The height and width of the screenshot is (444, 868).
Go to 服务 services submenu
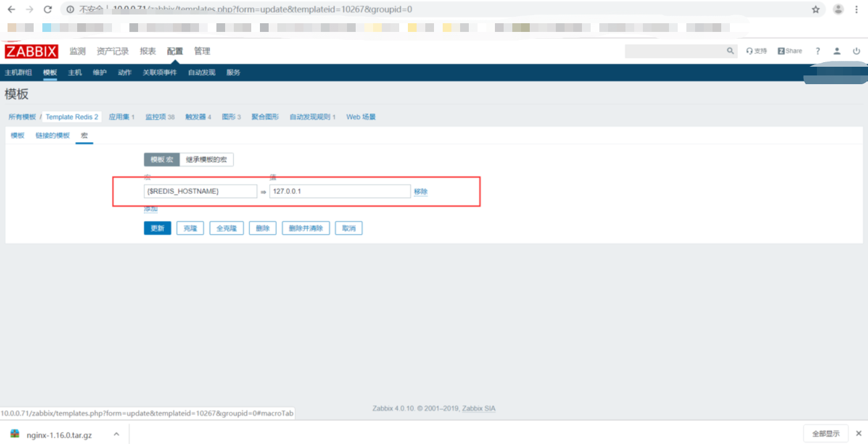[233, 73]
